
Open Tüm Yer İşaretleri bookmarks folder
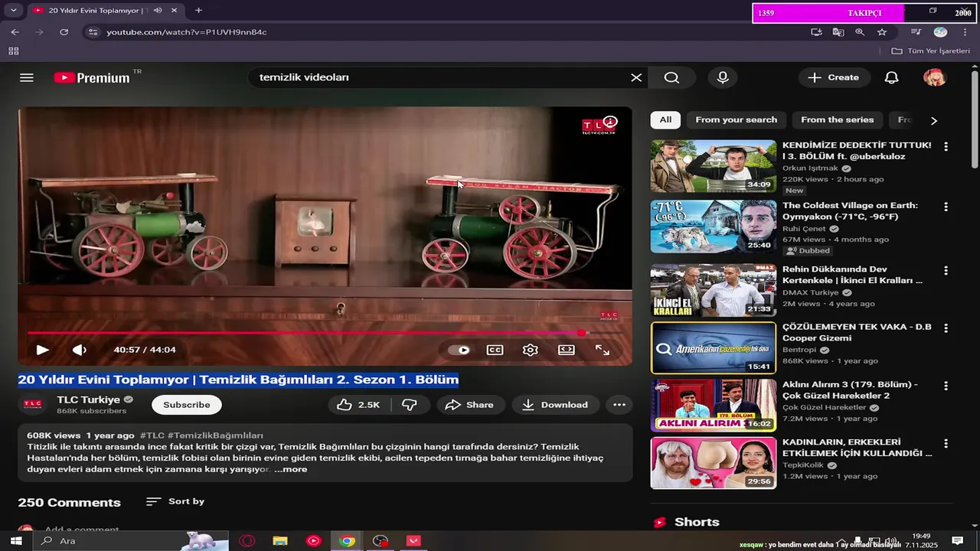tap(931, 51)
